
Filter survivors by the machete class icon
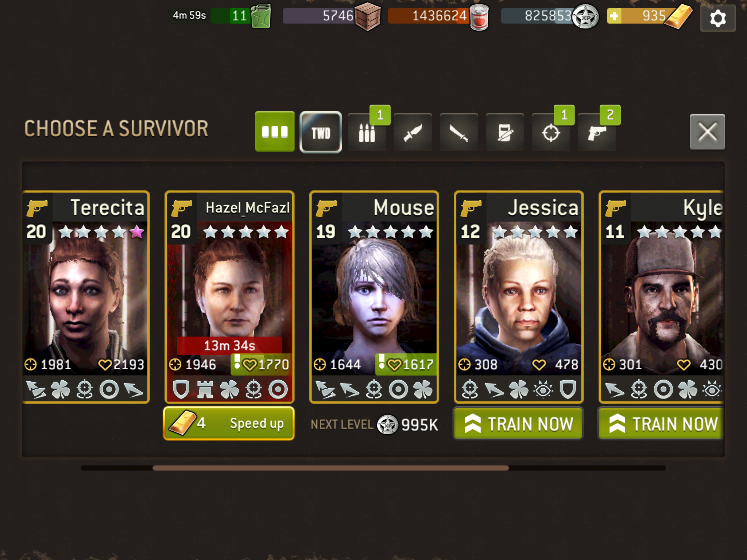click(x=458, y=132)
